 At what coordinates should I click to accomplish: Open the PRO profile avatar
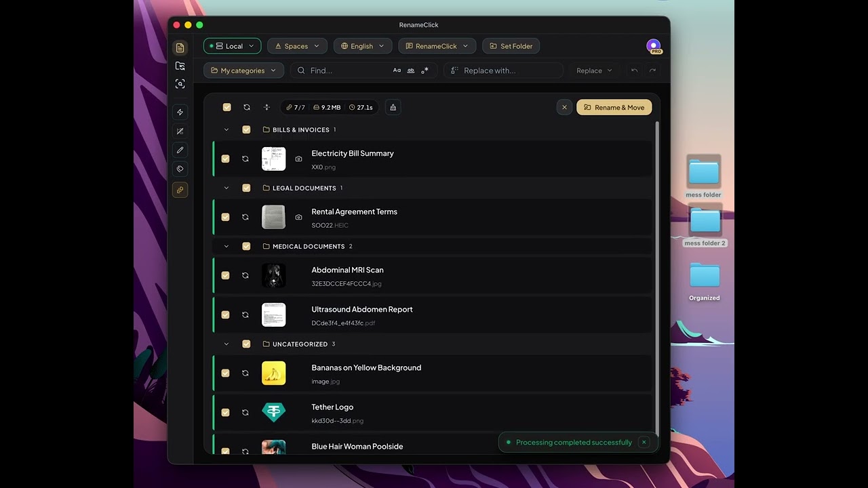(654, 46)
